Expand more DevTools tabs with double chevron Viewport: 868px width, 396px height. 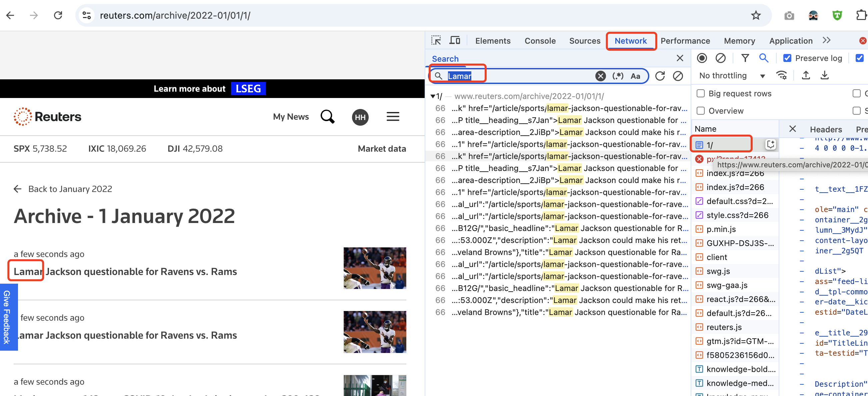(826, 40)
